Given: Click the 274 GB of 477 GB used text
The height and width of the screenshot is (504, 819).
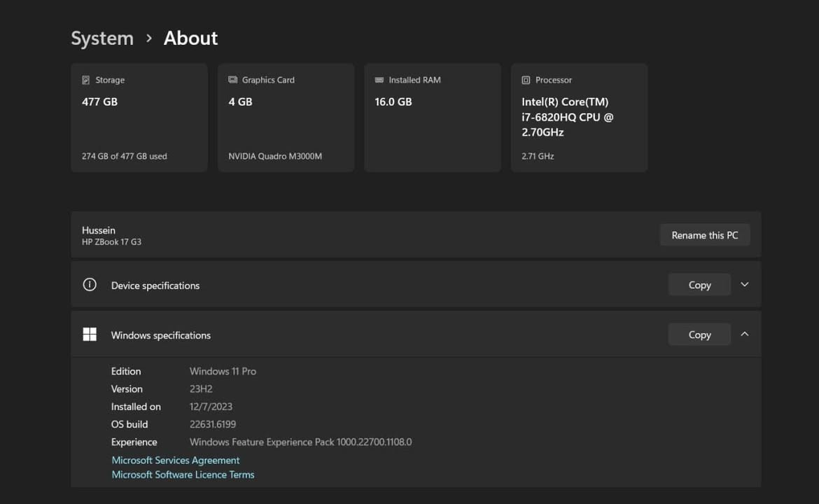Looking at the screenshot, I should point(125,156).
